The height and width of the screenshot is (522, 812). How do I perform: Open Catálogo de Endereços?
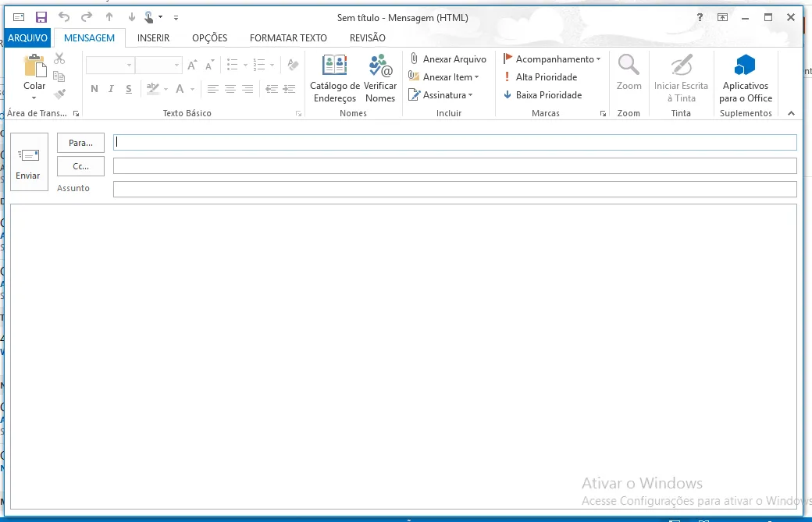click(x=334, y=78)
